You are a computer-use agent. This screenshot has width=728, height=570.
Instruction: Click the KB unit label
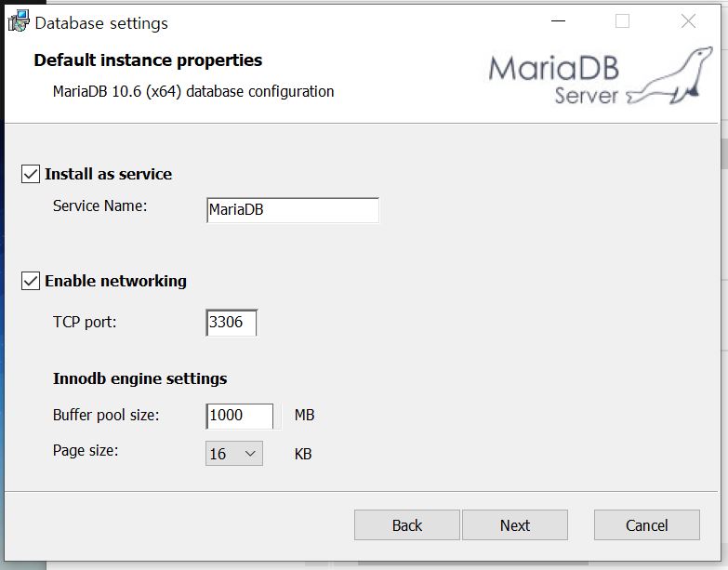coord(303,454)
